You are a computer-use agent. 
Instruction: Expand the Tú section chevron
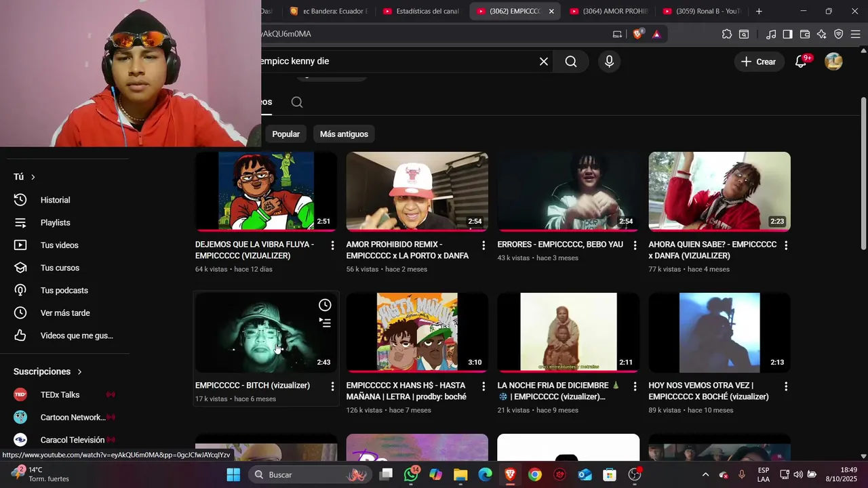(x=33, y=177)
